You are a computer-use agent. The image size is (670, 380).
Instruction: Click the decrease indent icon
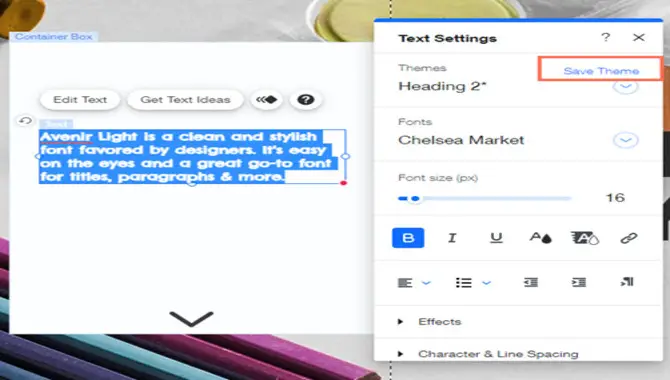point(531,282)
